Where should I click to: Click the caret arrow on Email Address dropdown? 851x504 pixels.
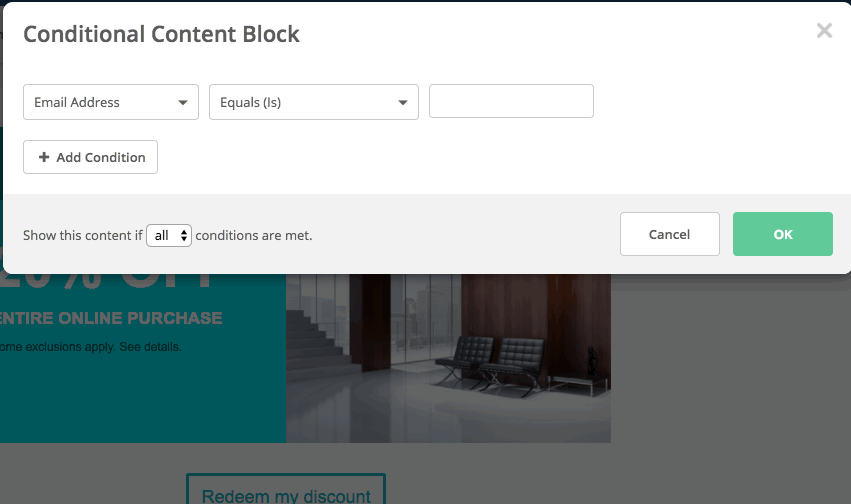point(182,103)
